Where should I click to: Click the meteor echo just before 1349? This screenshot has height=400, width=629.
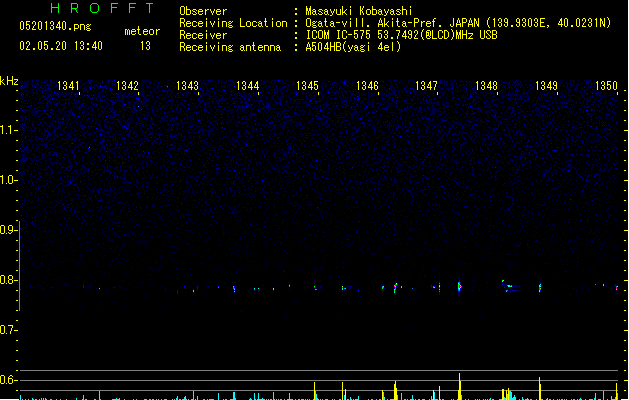click(540, 288)
